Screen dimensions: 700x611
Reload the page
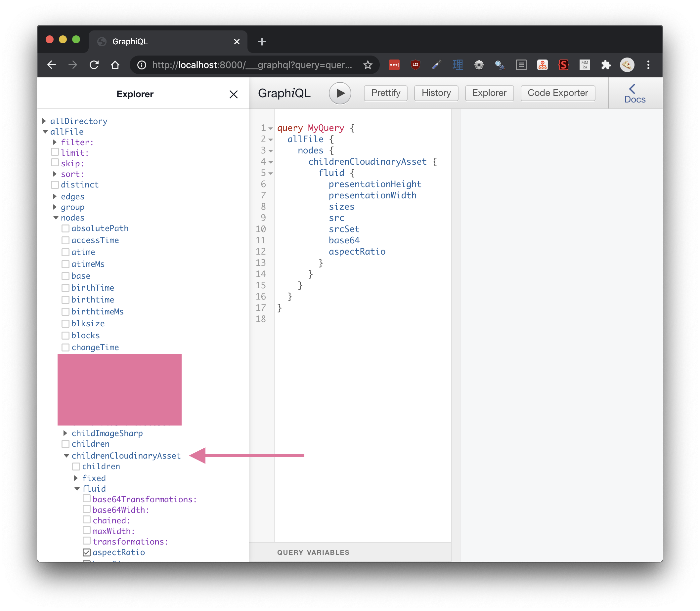coord(95,65)
